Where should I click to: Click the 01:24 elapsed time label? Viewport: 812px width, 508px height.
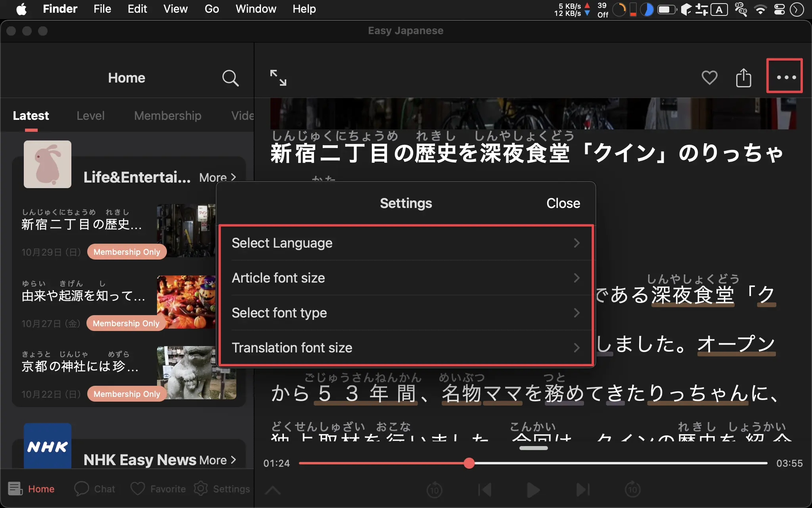pyautogui.click(x=277, y=463)
